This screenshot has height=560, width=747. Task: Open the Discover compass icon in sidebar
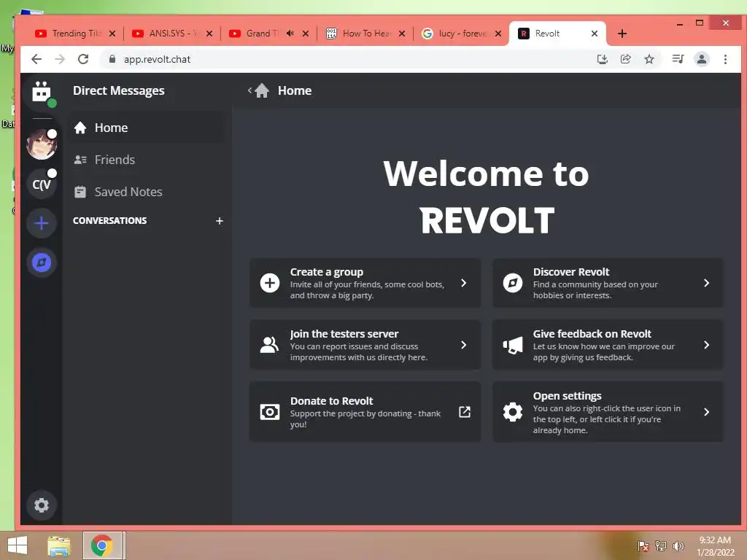coord(42,262)
